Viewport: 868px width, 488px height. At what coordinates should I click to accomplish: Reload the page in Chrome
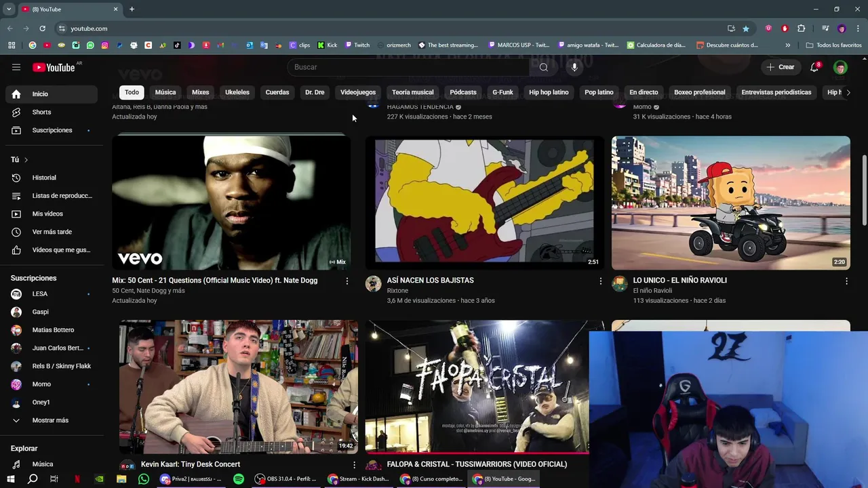(x=42, y=28)
